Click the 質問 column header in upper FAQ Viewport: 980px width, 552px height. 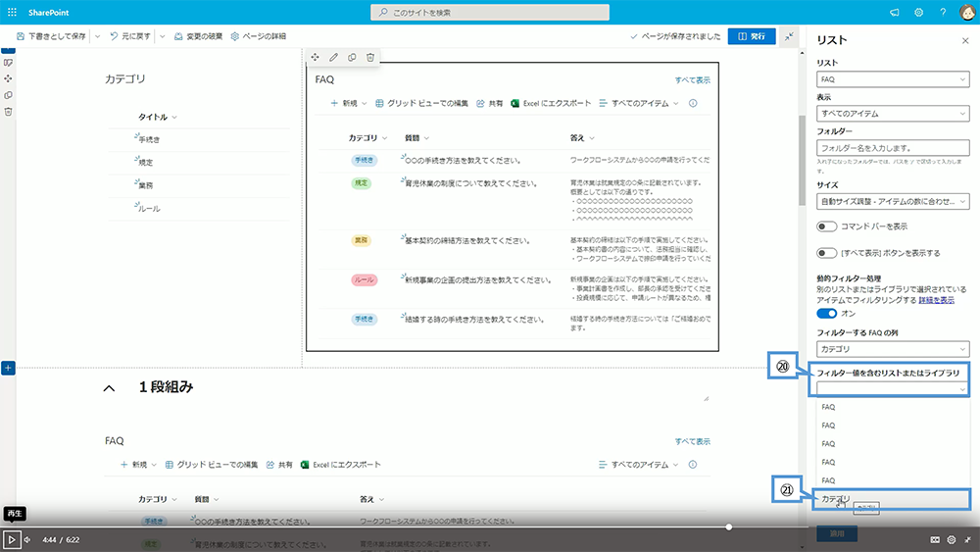[416, 138]
